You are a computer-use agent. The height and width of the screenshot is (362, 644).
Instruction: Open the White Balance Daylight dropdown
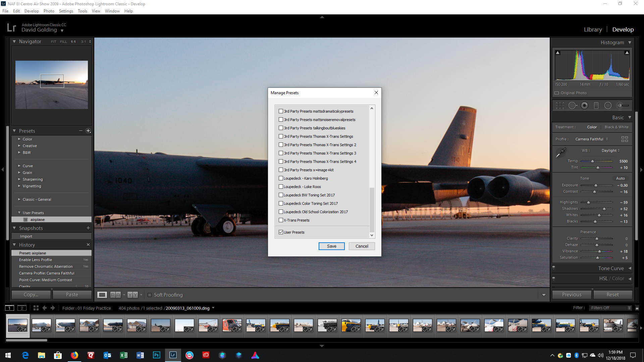(x=610, y=150)
